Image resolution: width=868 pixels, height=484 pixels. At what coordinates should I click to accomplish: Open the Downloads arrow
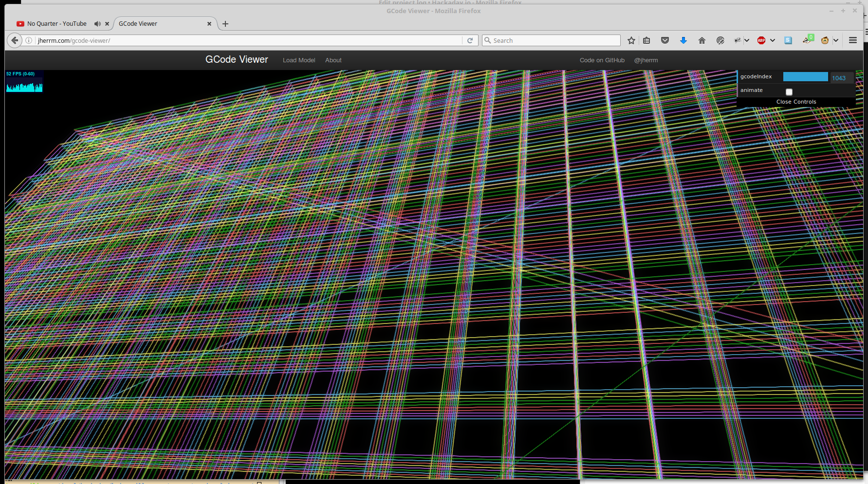(683, 40)
